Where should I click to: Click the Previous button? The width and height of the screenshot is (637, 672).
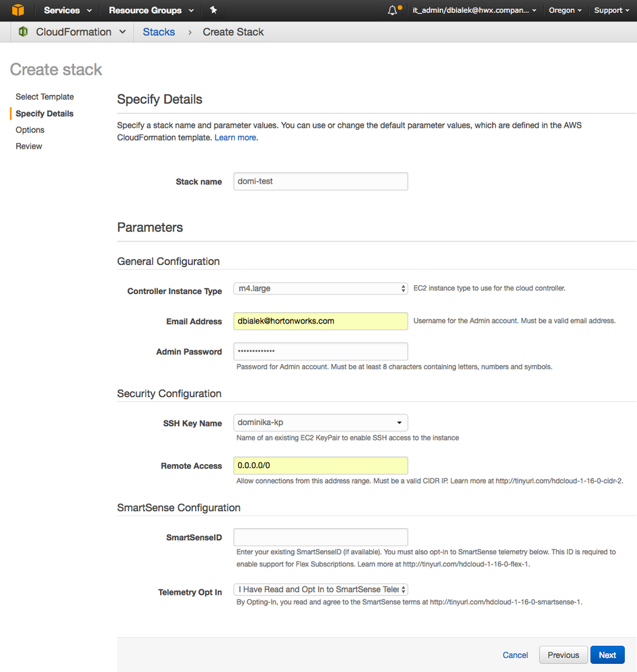tap(563, 655)
